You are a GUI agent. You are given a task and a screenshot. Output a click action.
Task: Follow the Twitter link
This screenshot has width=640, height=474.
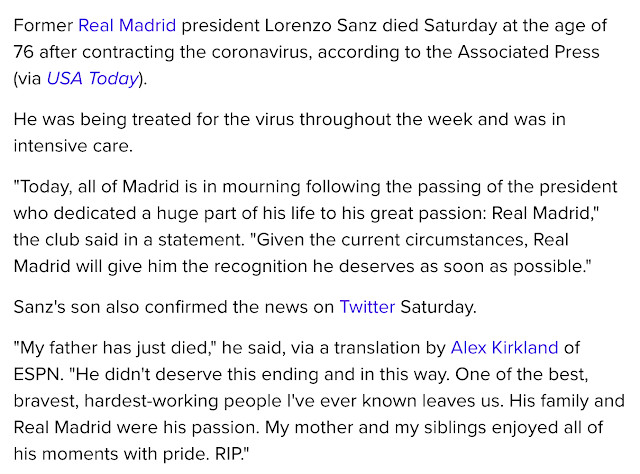pos(367,307)
